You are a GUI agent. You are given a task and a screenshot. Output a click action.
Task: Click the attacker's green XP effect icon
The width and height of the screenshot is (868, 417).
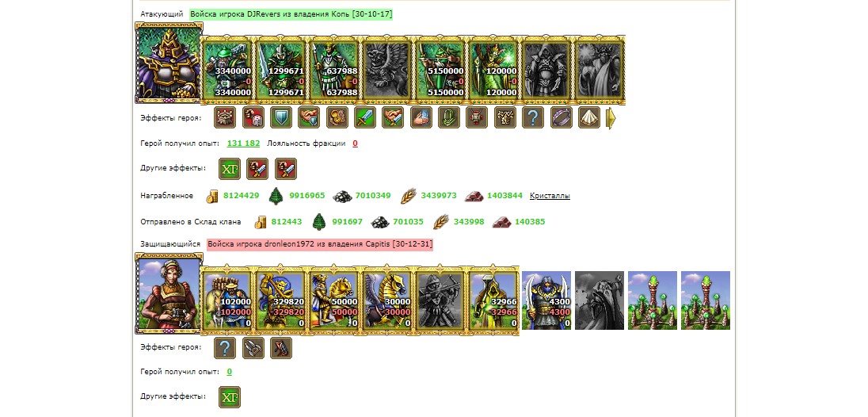230,169
